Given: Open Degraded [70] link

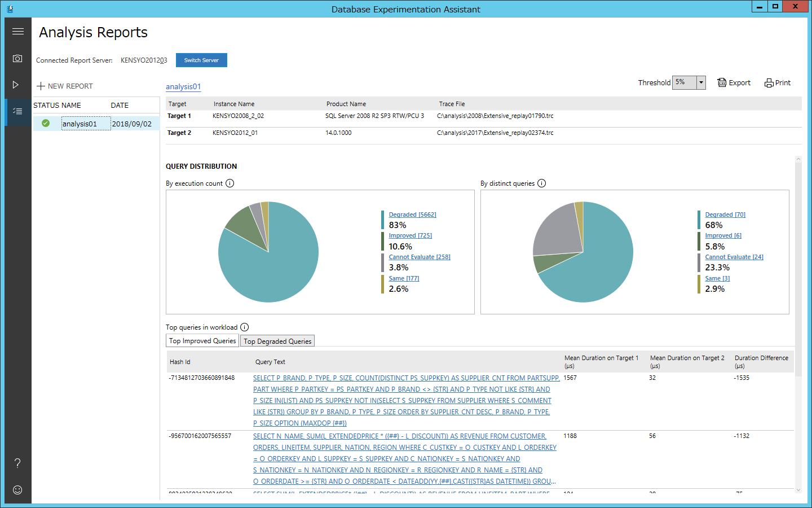Looking at the screenshot, I should click(x=725, y=214).
